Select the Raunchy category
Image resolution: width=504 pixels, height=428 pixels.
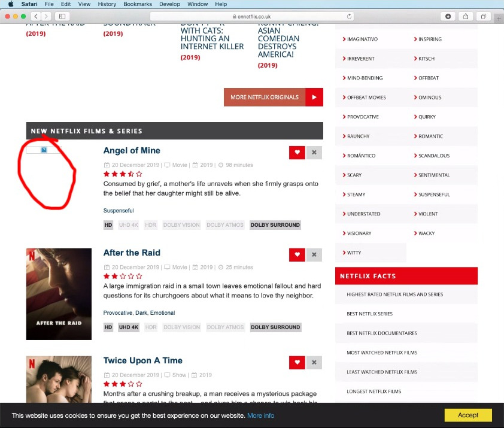point(358,136)
